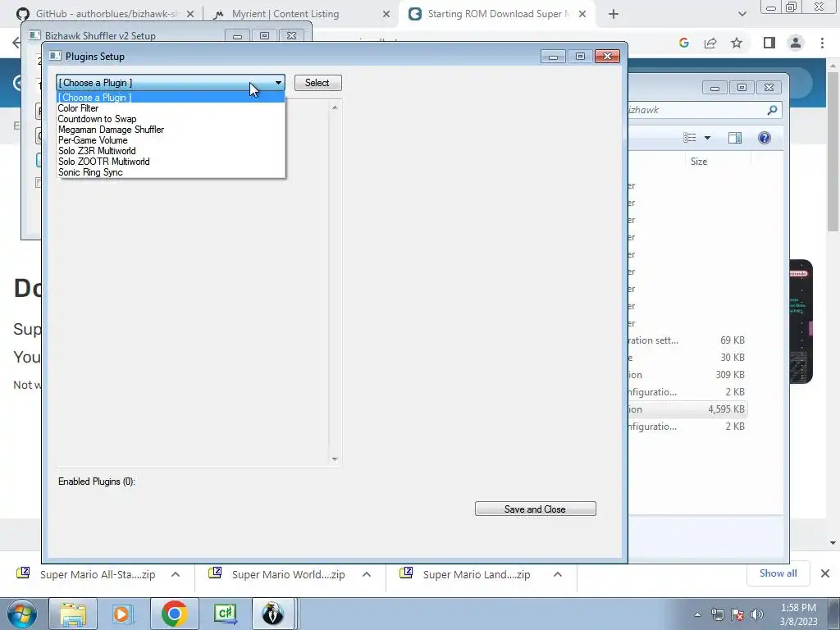Dismiss the downloads bar with X
Image resolution: width=840 pixels, height=630 pixels.
tap(825, 573)
